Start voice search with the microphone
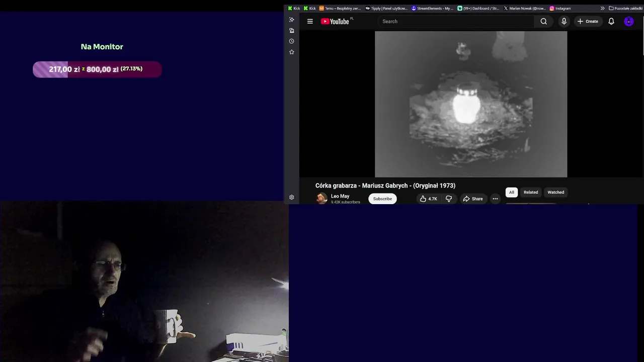644x362 pixels. pyautogui.click(x=564, y=21)
